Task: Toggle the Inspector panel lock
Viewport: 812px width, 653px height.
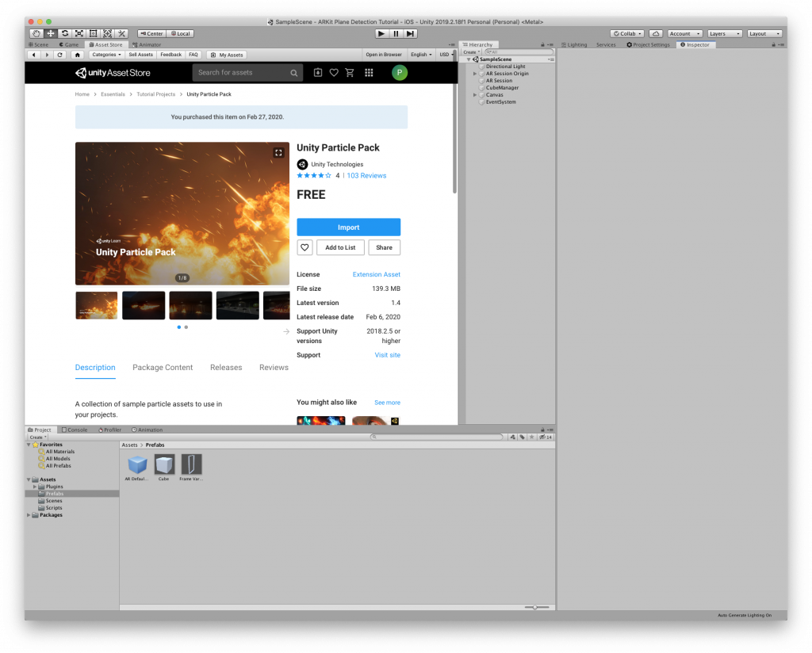Action: [774, 45]
